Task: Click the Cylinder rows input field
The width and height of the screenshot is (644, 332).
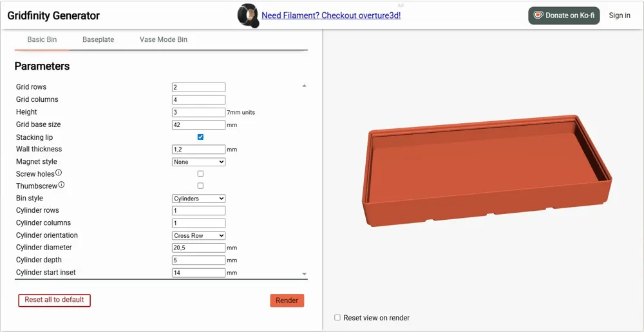Action: coord(199,211)
